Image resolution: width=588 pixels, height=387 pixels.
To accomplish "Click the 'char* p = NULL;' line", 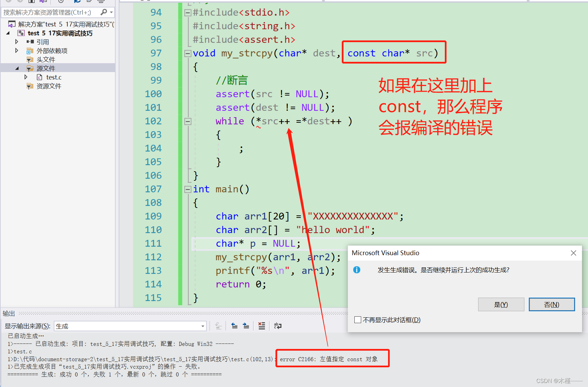I will tap(258, 244).
